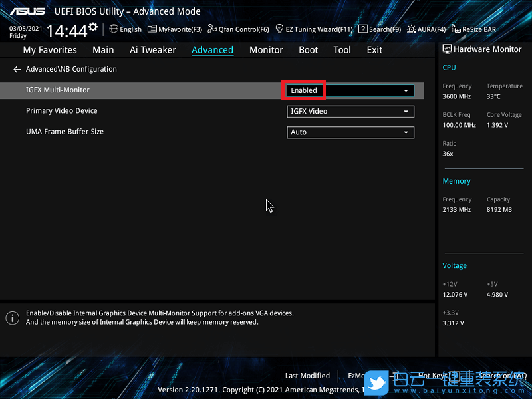Image resolution: width=532 pixels, height=399 pixels.
Task: Open the Monitor tab
Action: click(x=266, y=50)
